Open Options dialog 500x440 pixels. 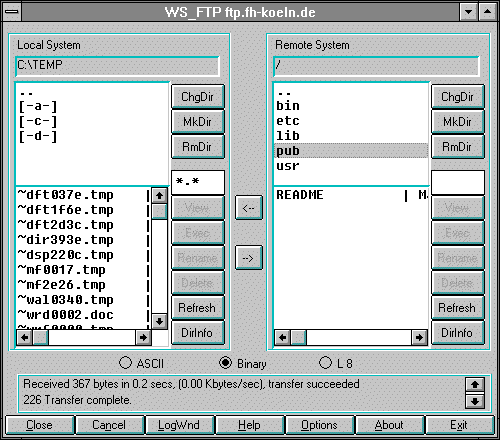tap(319, 425)
